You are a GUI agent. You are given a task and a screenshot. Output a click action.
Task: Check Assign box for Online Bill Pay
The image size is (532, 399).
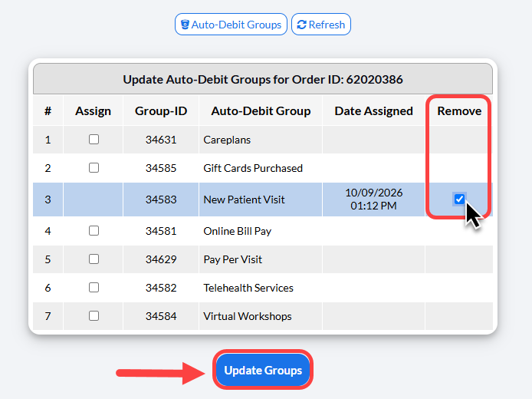coord(94,230)
